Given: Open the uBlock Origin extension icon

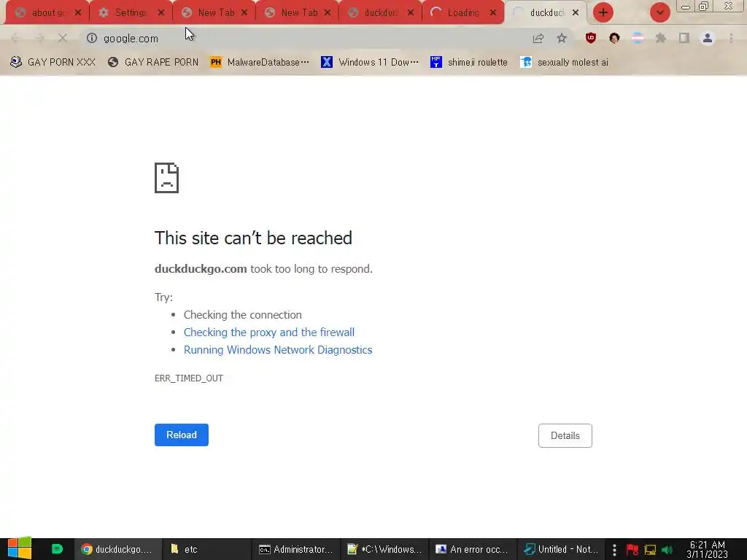Looking at the screenshot, I should (591, 38).
